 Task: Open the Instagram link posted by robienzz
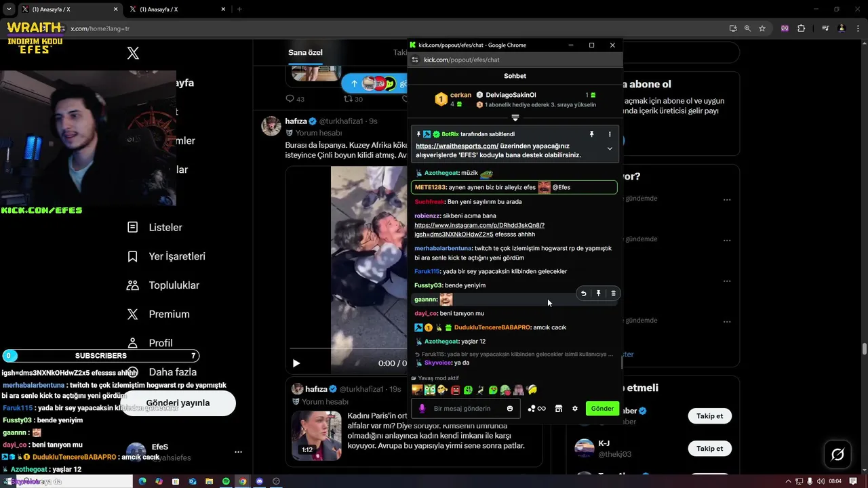pyautogui.click(x=479, y=229)
